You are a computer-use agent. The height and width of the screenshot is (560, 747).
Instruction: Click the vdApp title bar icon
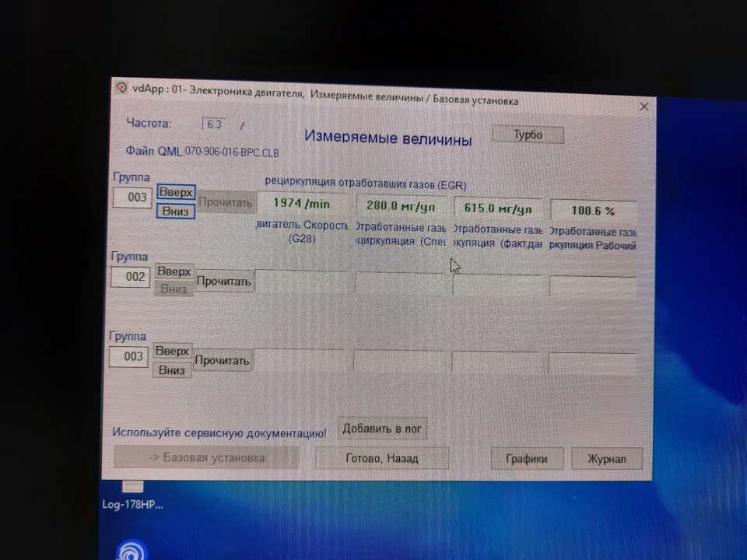tap(121, 88)
